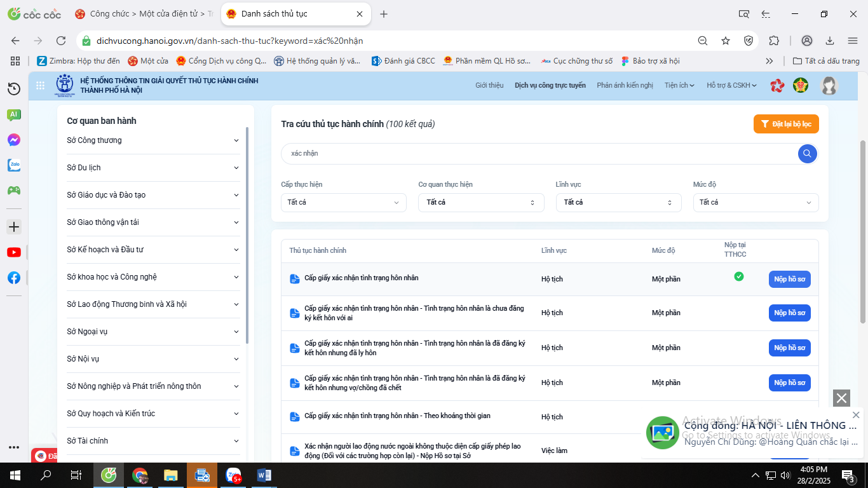
Task: Open Hỗ trợ & CSKH menu
Action: click(x=731, y=85)
